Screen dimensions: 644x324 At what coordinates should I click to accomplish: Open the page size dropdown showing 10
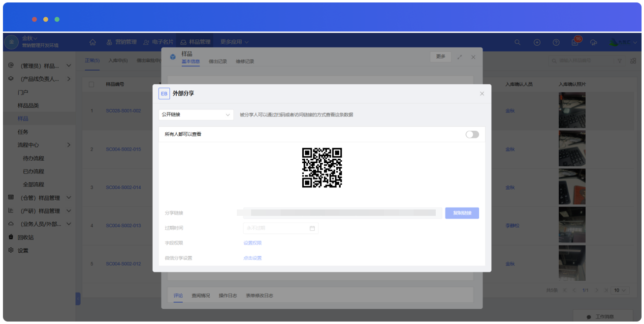click(x=620, y=291)
